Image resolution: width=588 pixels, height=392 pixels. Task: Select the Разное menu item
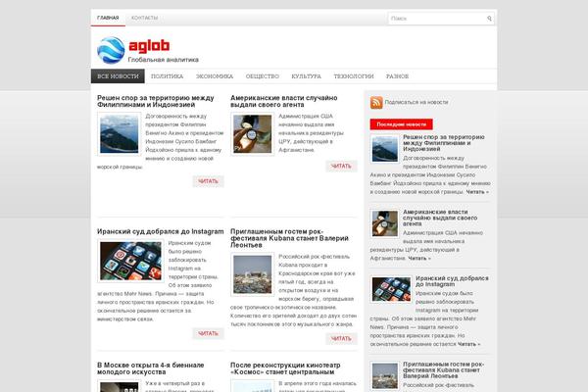click(397, 76)
